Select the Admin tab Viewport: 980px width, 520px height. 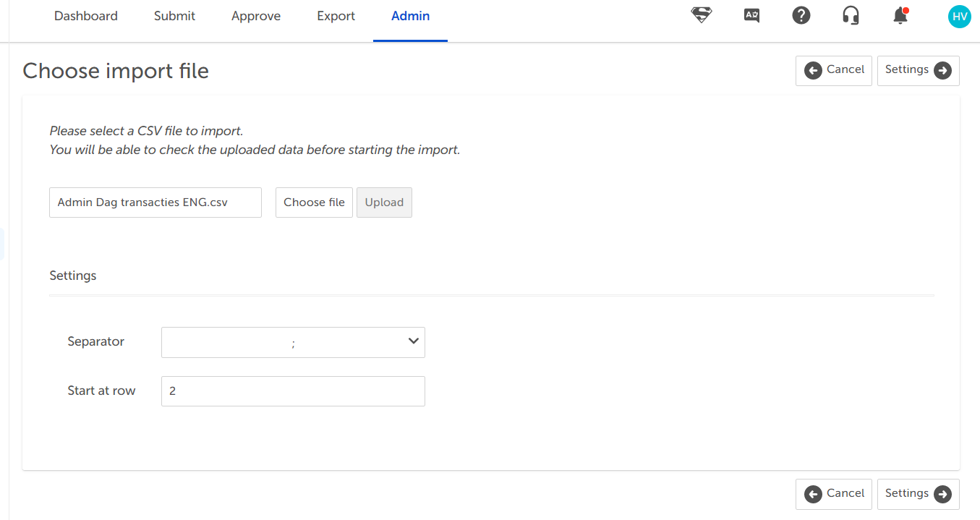410,15
